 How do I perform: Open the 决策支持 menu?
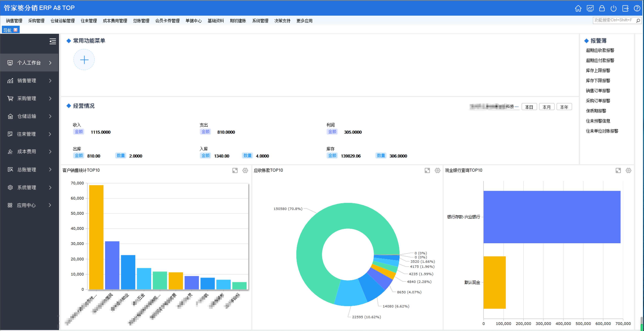pyautogui.click(x=282, y=21)
